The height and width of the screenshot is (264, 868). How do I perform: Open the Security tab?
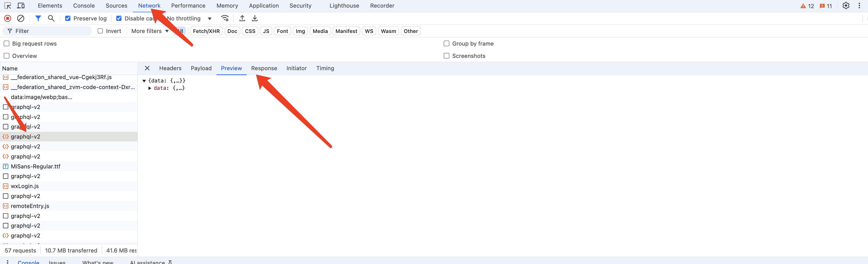click(301, 6)
